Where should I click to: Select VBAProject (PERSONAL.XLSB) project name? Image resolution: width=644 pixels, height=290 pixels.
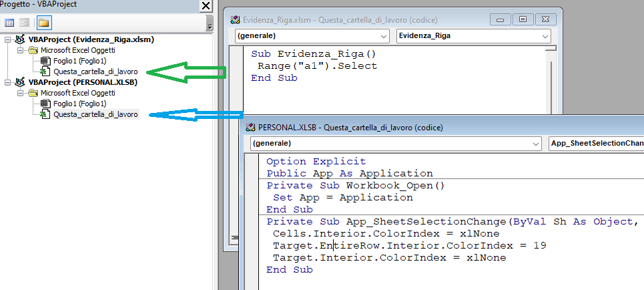click(83, 82)
